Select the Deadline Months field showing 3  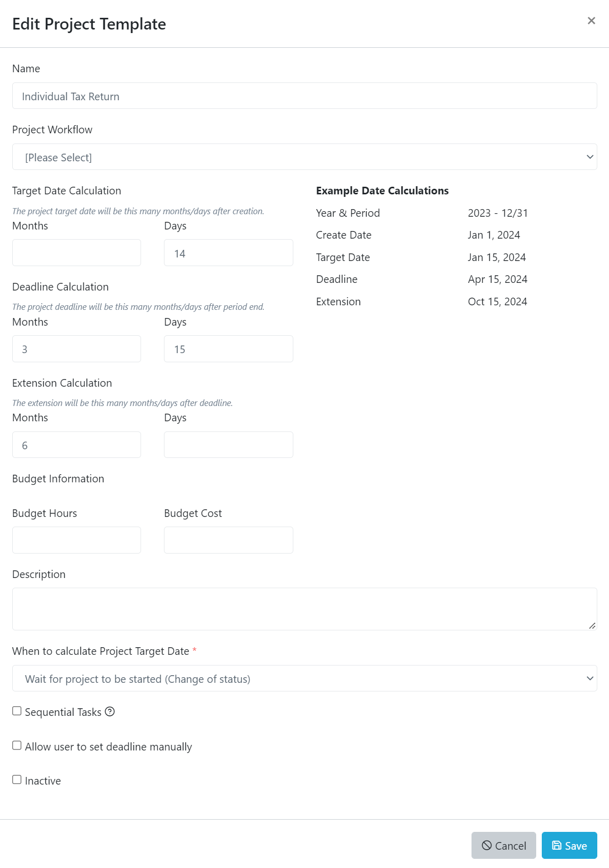(76, 349)
